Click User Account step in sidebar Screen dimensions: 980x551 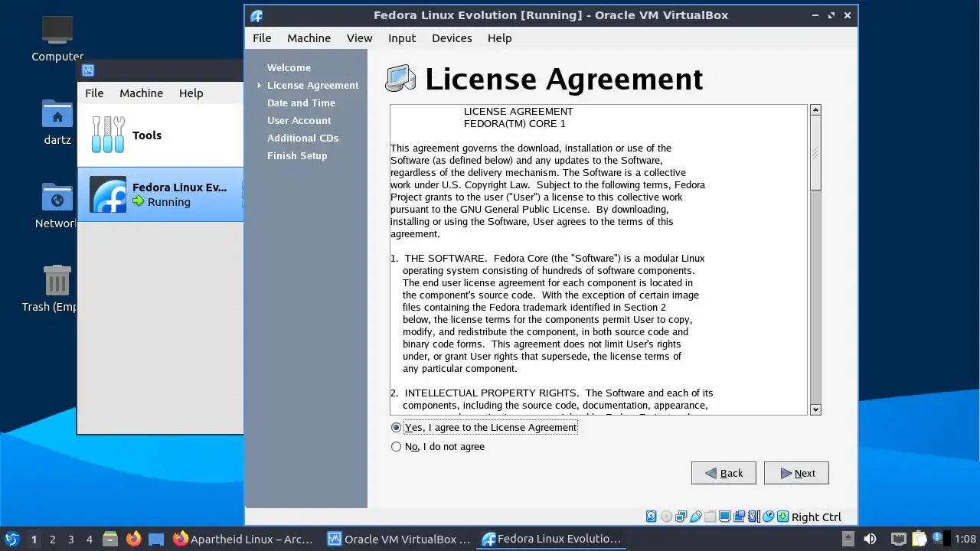click(x=299, y=120)
